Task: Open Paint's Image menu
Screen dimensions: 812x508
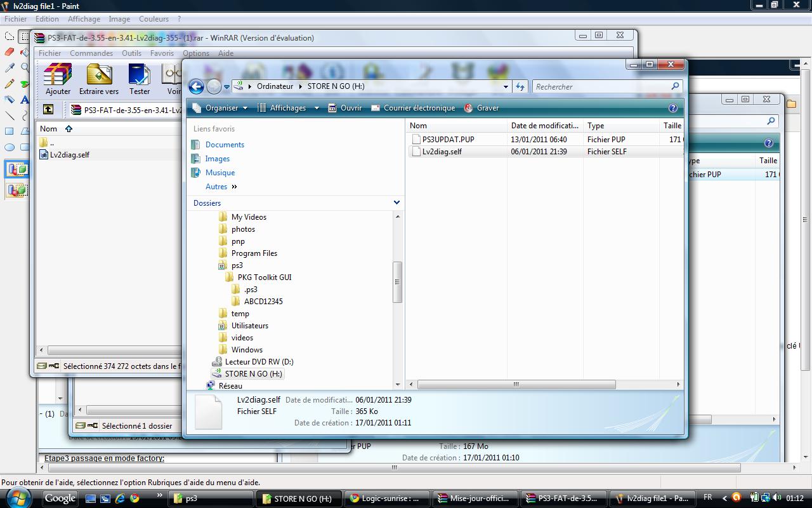Action: click(119, 19)
